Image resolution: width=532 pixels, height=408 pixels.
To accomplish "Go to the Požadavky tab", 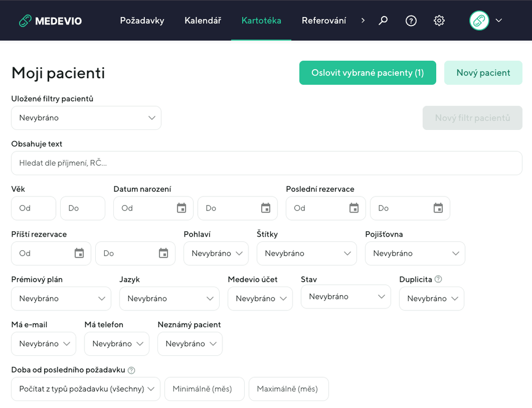I will [x=142, y=21].
